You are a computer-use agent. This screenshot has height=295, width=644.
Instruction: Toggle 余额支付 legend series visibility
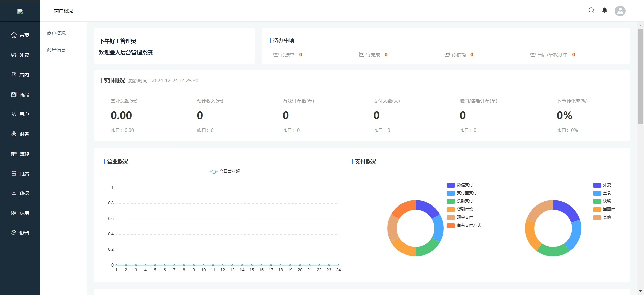(x=460, y=201)
